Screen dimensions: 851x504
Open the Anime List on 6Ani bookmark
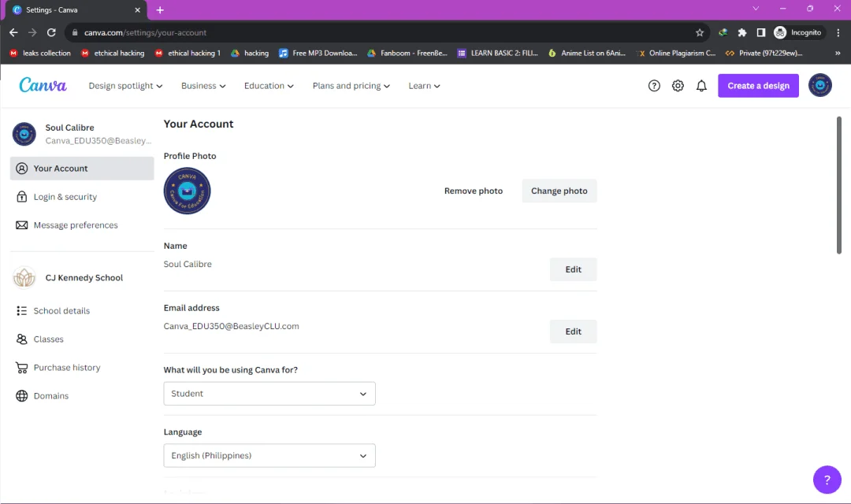[x=587, y=54]
